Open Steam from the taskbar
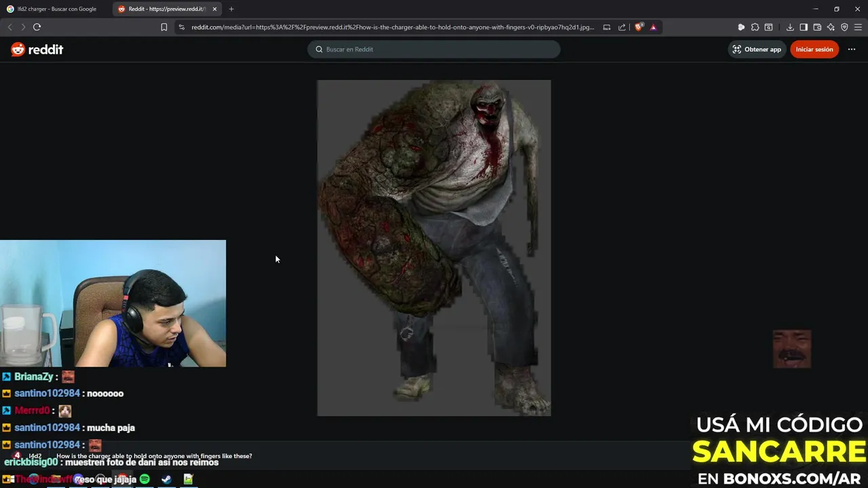Image resolution: width=868 pixels, height=488 pixels. click(166, 479)
